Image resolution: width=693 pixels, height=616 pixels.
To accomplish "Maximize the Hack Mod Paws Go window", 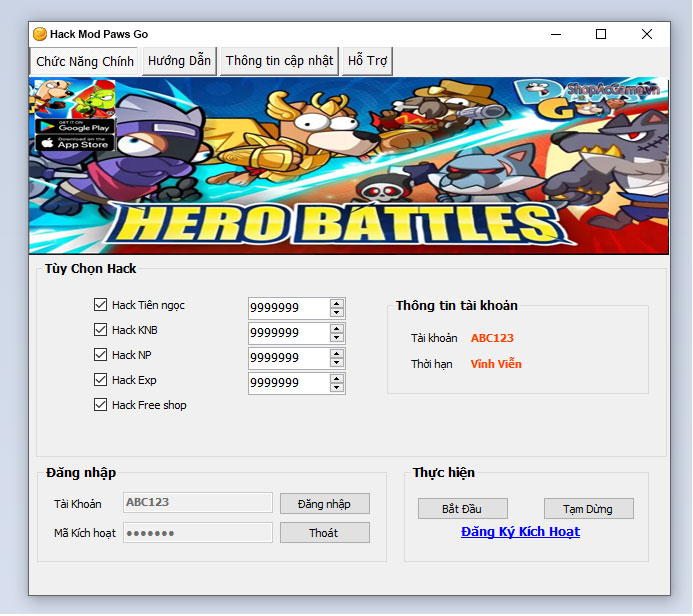I will pyautogui.click(x=601, y=34).
